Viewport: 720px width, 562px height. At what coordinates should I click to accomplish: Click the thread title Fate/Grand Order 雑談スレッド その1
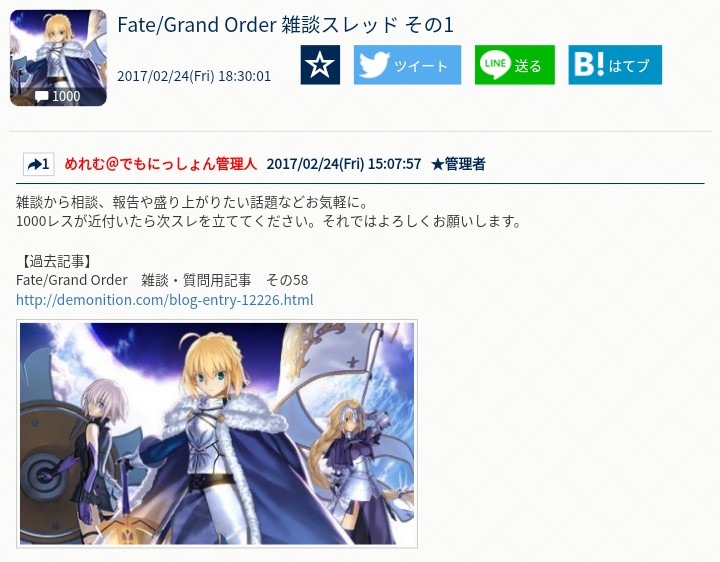click(x=285, y=24)
